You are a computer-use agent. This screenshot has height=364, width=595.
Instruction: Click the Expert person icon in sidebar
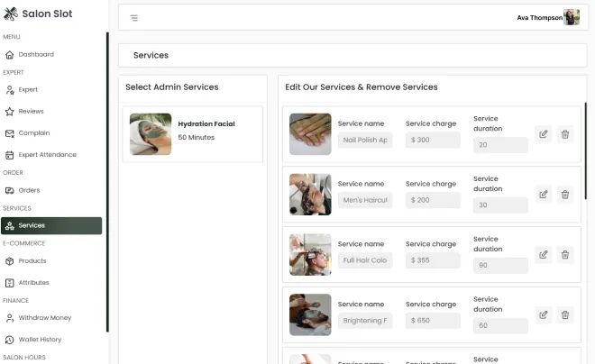[10, 90]
